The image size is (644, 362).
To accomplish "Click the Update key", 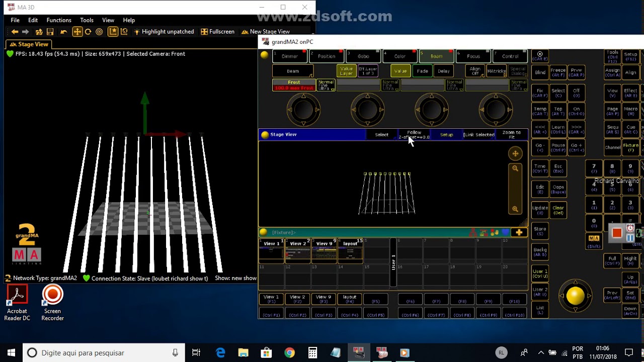I will coord(540,210).
